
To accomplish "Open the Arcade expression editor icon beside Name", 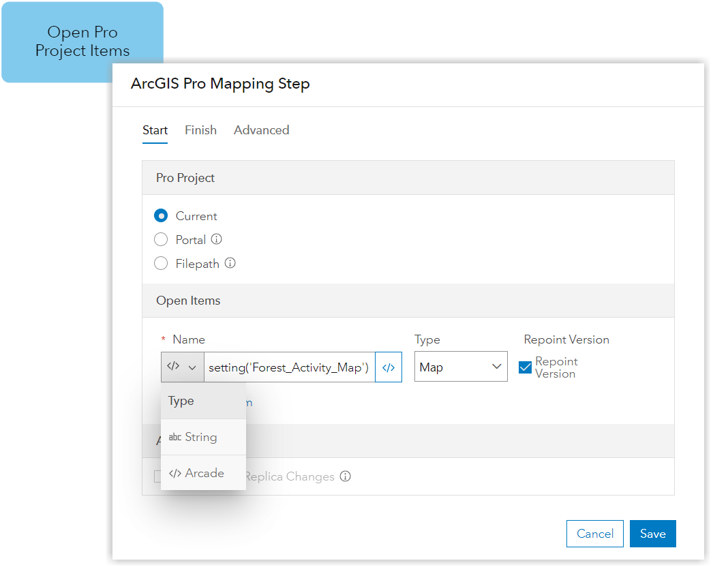I will 389,367.
